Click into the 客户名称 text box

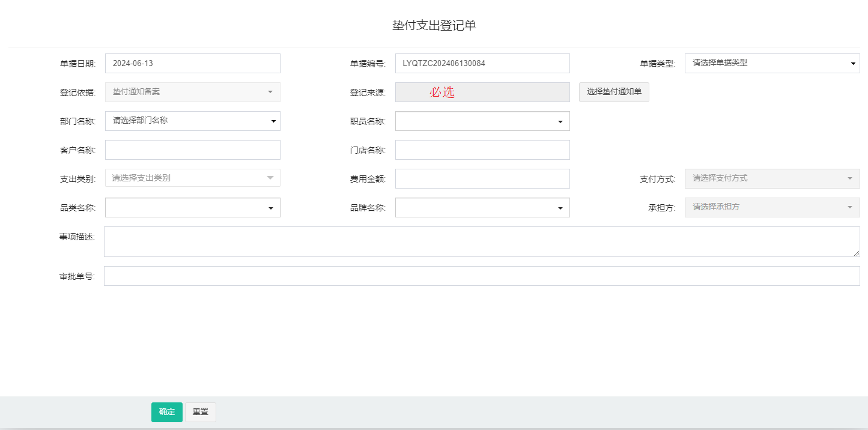click(192, 150)
